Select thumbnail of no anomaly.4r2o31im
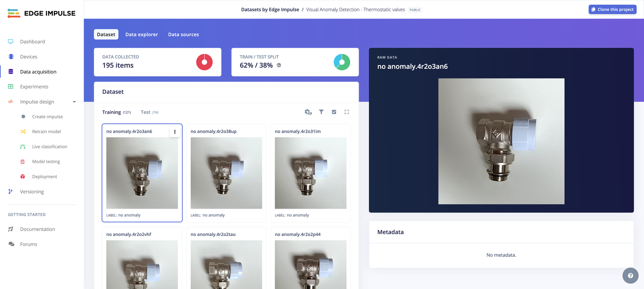644x289 pixels. coord(311,173)
